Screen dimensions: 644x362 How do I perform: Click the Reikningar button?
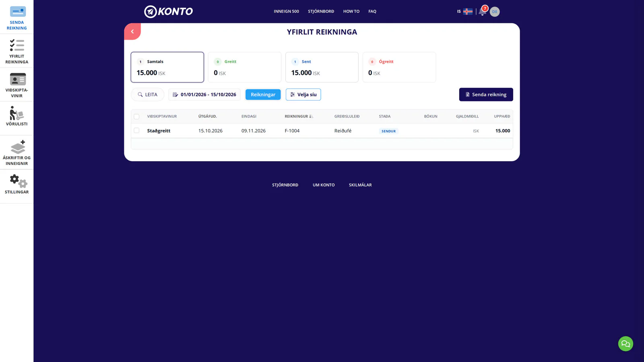click(x=263, y=95)
